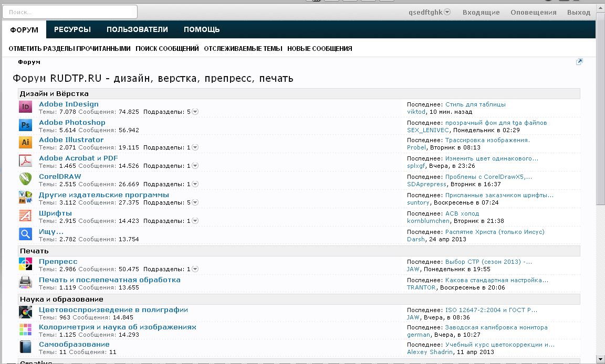605x364 pixels.
Task: Open Оповещения notifications link
Action: 534,13
